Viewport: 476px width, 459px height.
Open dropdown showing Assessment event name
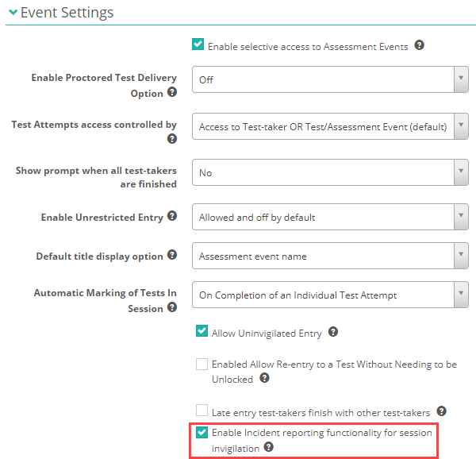[329, 256]
